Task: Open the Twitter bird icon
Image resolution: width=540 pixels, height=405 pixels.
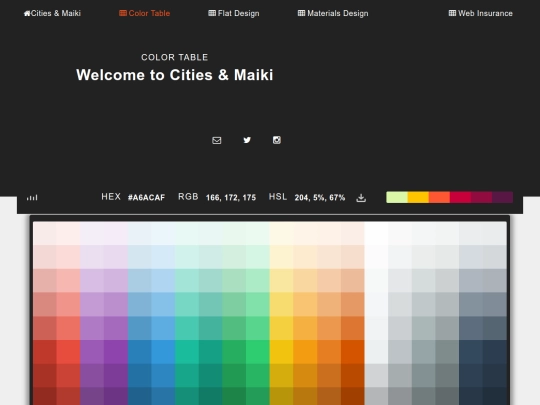Action: [247, 140]
